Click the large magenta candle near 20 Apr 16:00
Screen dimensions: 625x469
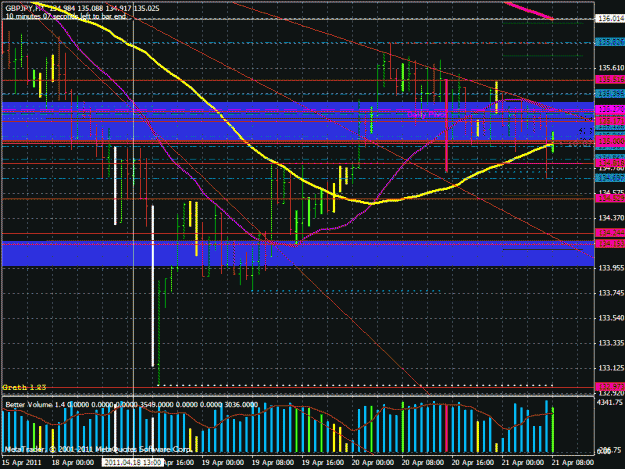(446, 126)
